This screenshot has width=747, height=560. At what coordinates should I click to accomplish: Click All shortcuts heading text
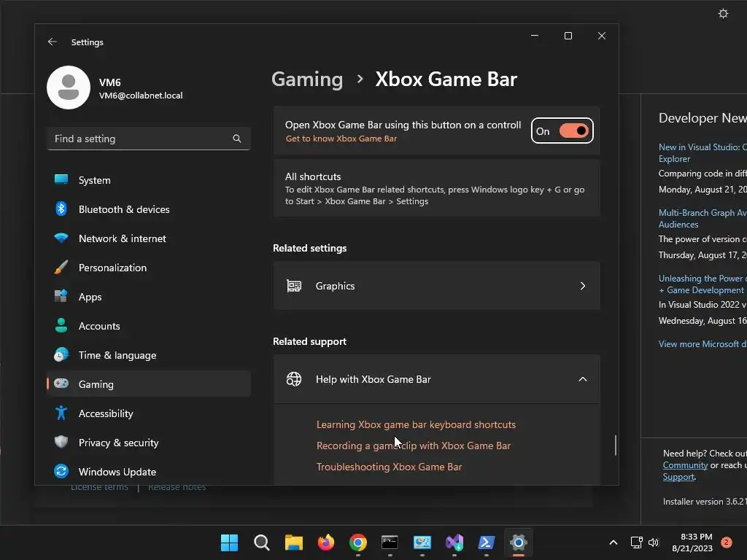click(313, 176)
